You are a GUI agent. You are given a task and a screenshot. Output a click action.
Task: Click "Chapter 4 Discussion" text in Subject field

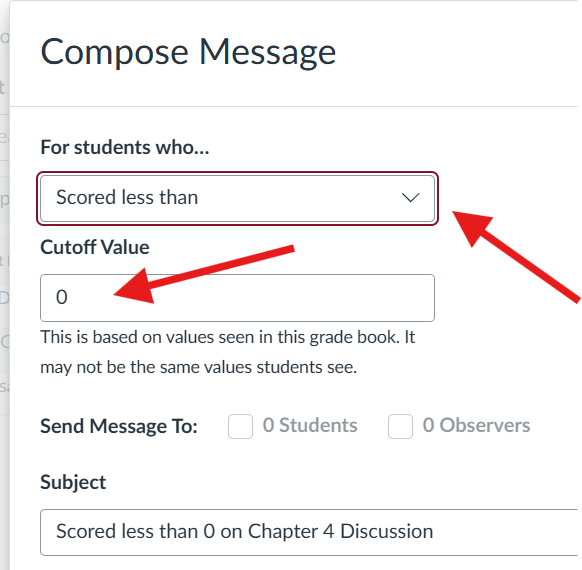pyautogui.click(x=340, y=531)
